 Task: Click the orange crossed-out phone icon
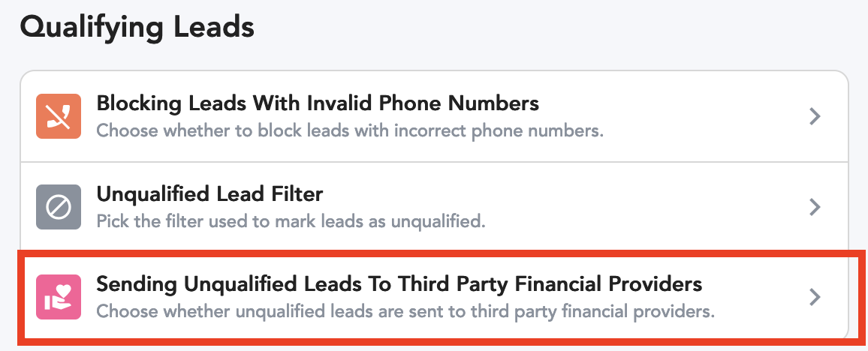click(59, 116)
